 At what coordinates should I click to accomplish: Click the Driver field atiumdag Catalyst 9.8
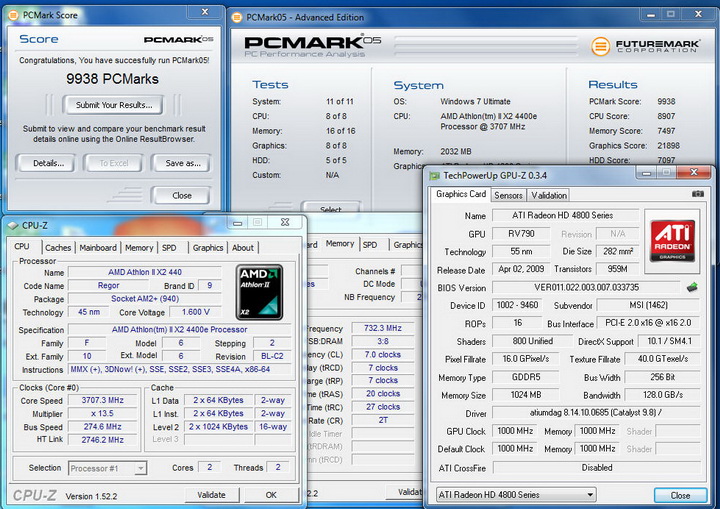click(x=596, y=413)
